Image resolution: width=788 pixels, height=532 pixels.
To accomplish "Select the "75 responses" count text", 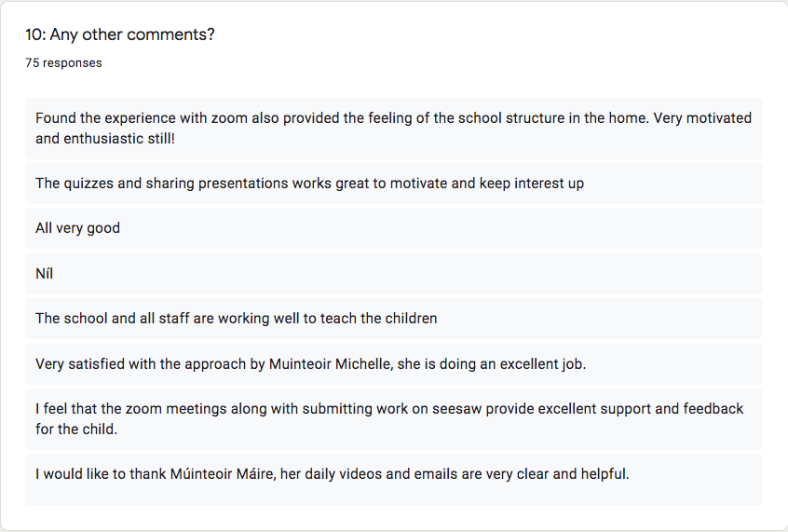I will coord(64,62).
